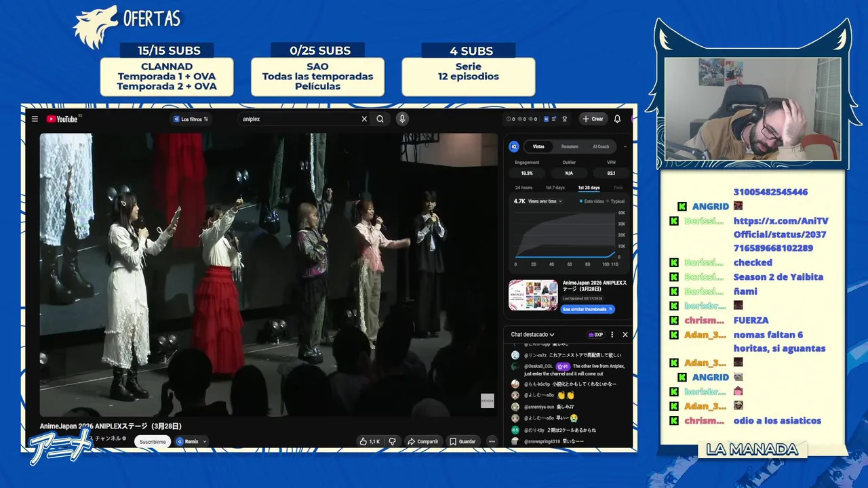The width and height of the screenshot is (868, 488).
Task: Click the chat message 'Season 2 de Yaibita'
Action: pos(778,277)
